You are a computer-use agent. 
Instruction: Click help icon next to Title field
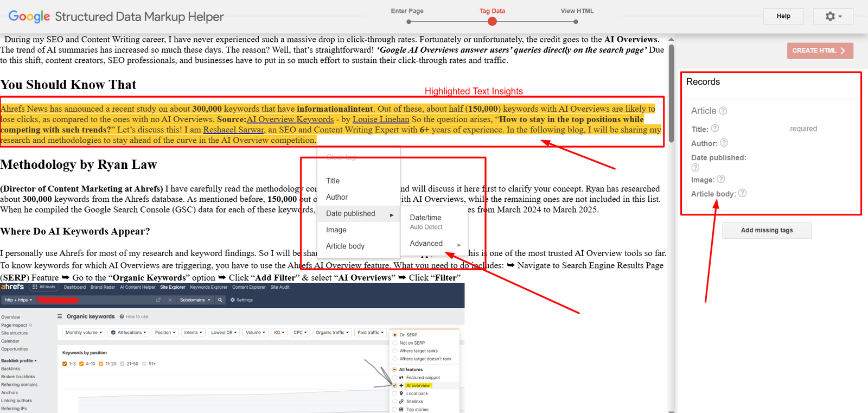(715, 129)
